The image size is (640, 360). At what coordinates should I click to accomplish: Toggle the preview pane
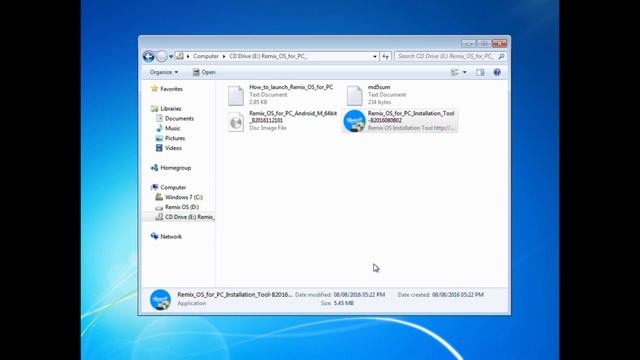[x=480, y=72]
